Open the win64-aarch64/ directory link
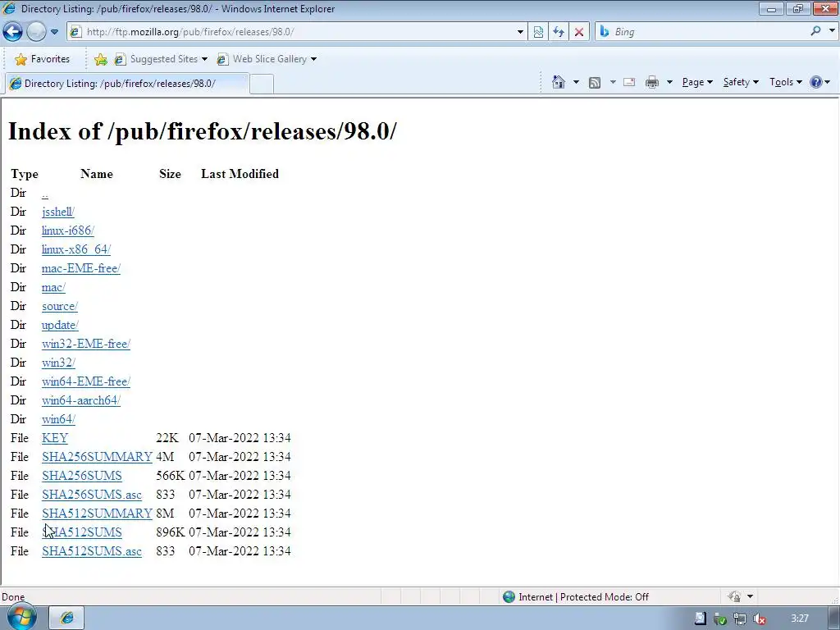Image resolution: width=840 pixels, height=630 pixels. point(81,400)
